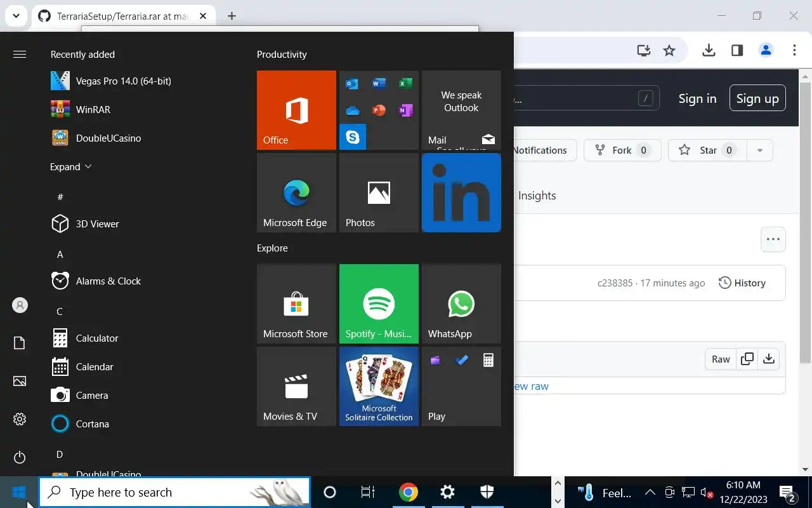Click the A letter group header
Image resolution: width=812 pixels, height=508 pixels.
coord(60,254)
